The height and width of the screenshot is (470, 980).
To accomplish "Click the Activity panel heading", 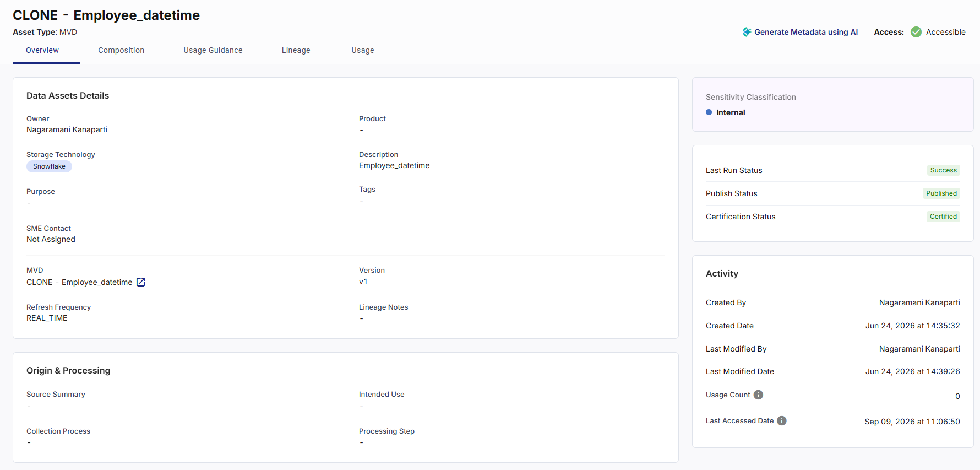I will coord(722,273).
